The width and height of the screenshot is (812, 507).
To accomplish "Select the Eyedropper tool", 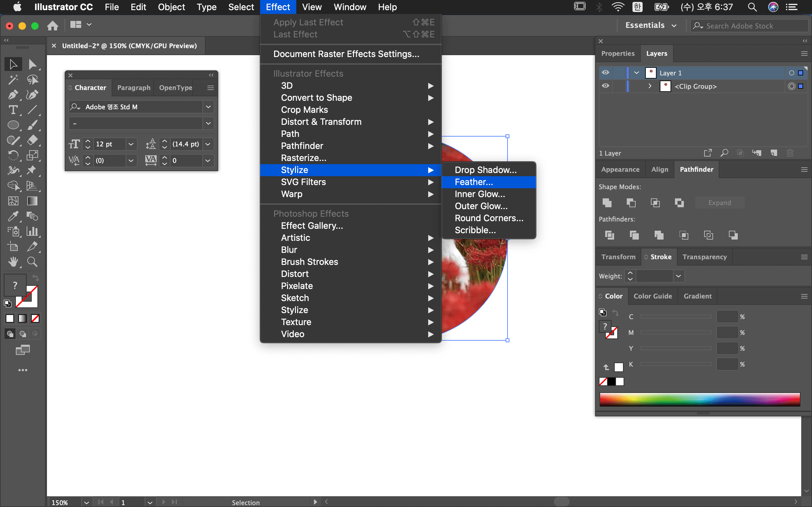I will click(13, 216).
